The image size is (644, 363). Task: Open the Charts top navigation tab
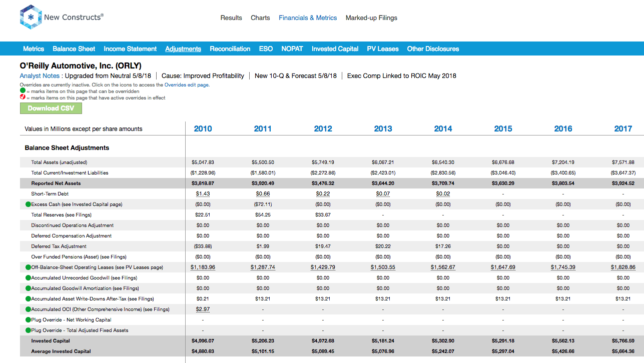pos(260,17)
